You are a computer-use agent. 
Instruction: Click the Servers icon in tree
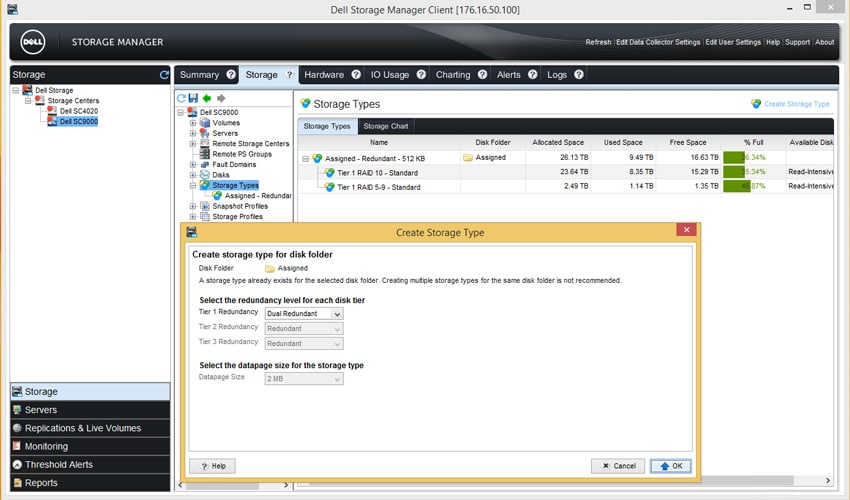pyautogui.click(x=204, y=133)
